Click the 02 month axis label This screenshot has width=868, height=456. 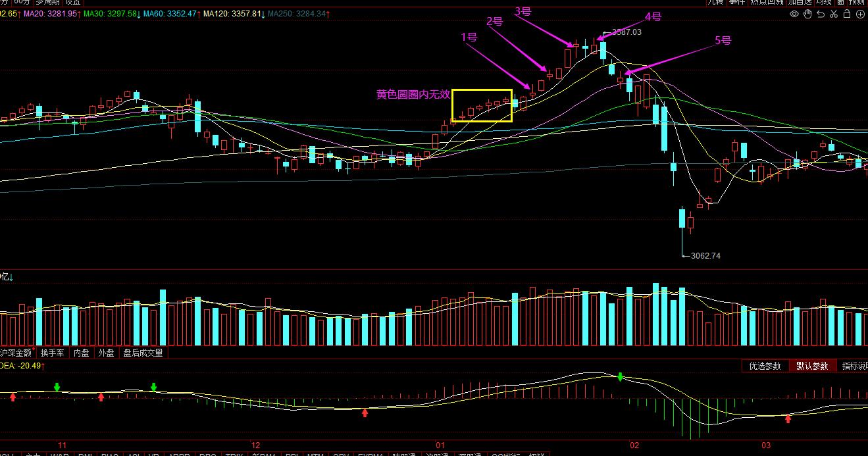634,445
